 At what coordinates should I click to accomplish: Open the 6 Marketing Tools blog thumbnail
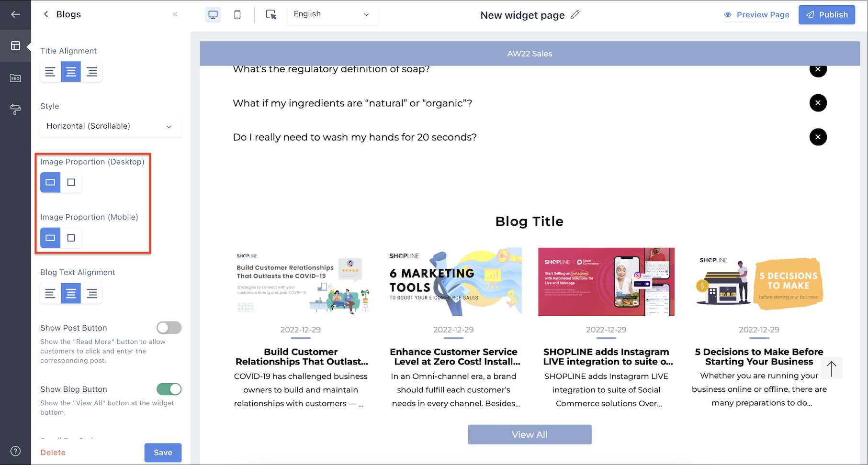click(453, 282)
